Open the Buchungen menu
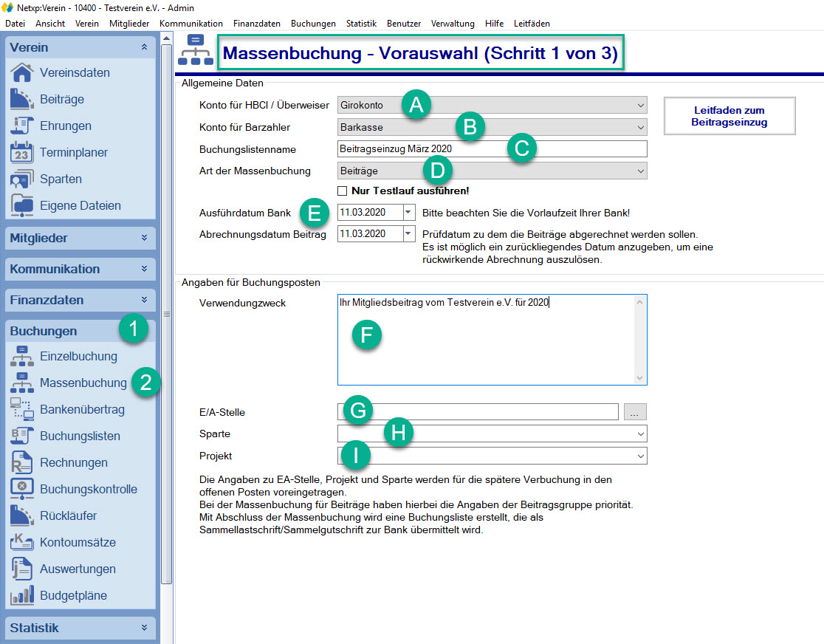Screen dimensions: 824x644 pos(313,24)
